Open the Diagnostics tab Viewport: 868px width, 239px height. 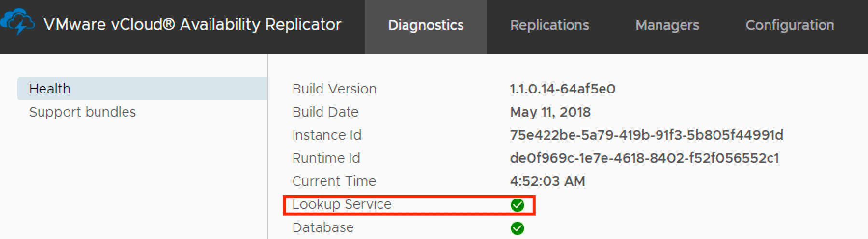point(426,26)
